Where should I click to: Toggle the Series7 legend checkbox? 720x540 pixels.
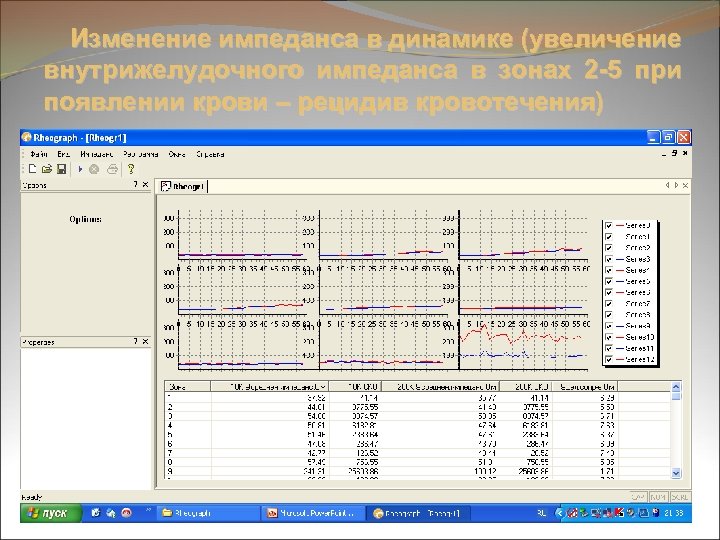click(609, 304)
